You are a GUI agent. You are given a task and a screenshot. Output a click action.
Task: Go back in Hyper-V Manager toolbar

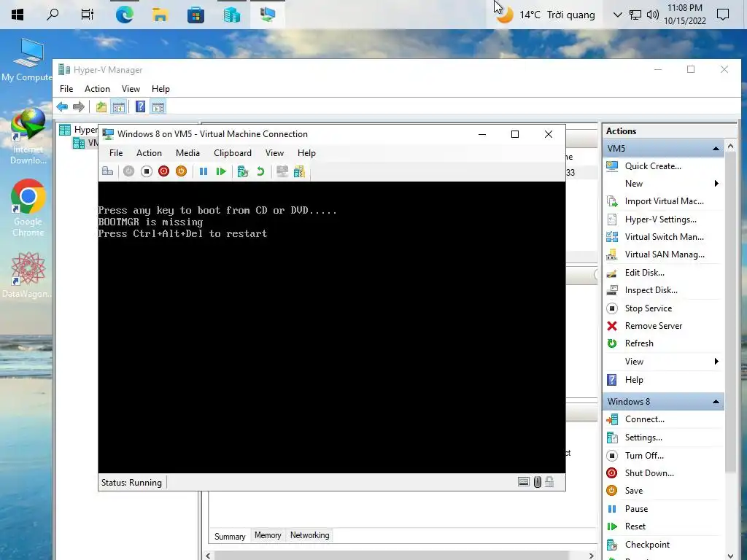(62, 106)
